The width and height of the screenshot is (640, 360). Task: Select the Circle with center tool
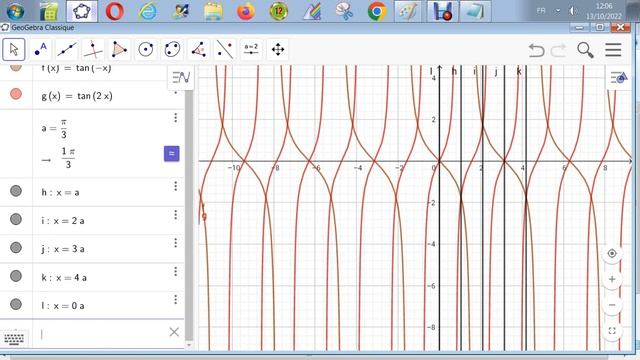(x=146, y=50)
